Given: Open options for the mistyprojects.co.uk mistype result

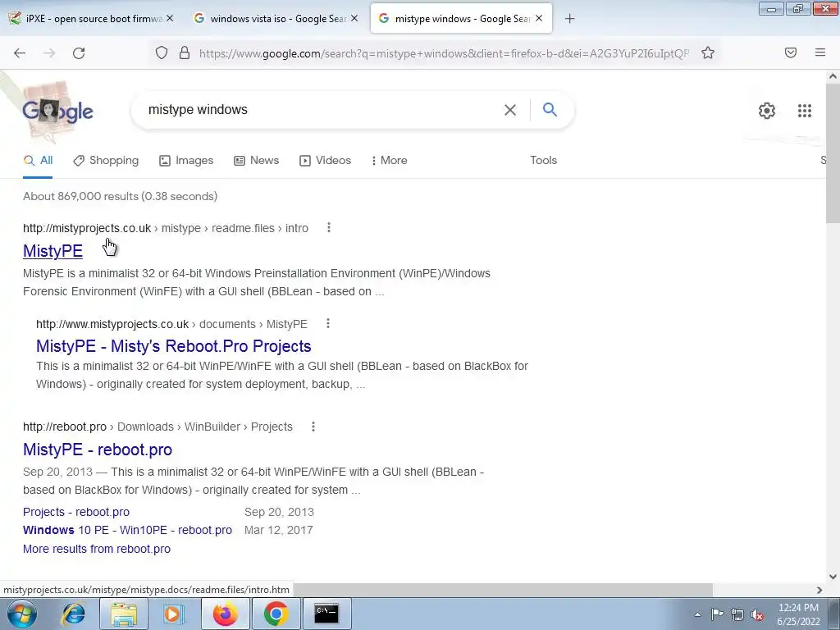Looking at the screenshot, I should [x=329, y=228].
